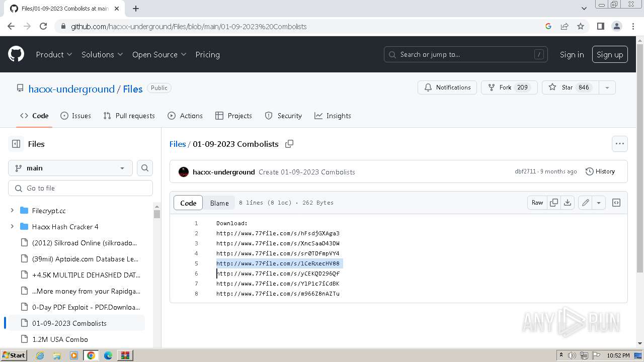Viewport: 644px width, 362px height.
Task: Copy raw file content icon
Action: [x=554, y=203]
